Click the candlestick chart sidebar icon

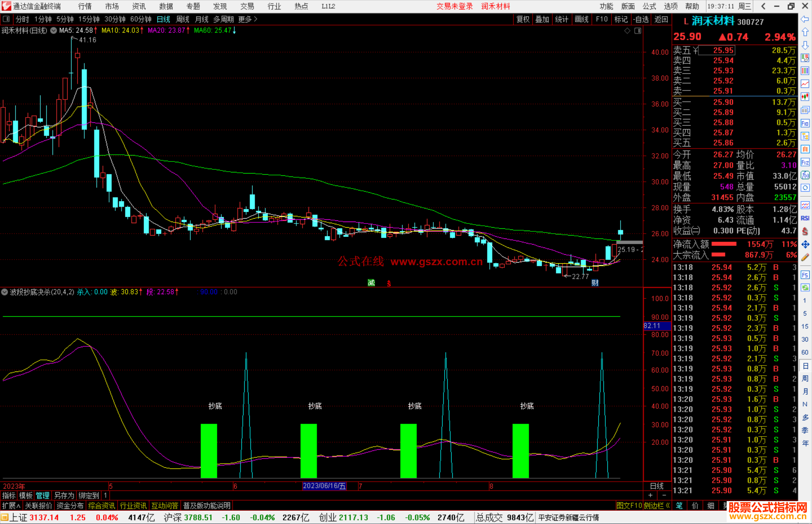pos(805,97)
